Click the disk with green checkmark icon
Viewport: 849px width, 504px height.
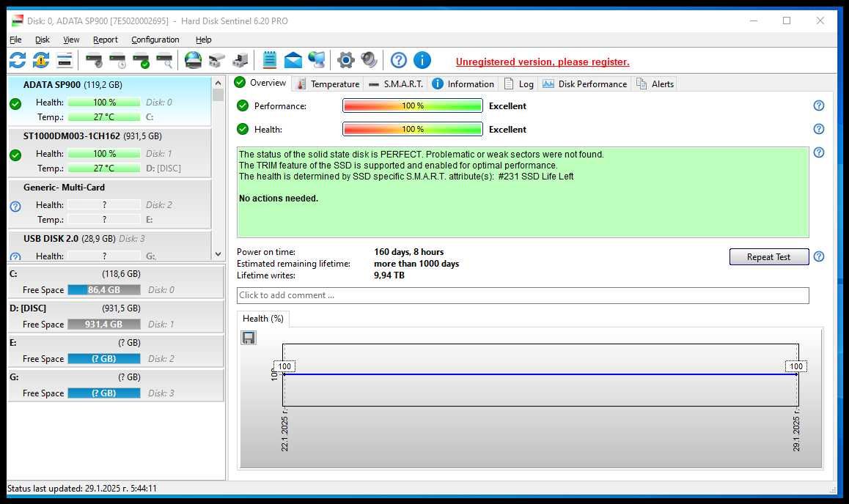141,61
